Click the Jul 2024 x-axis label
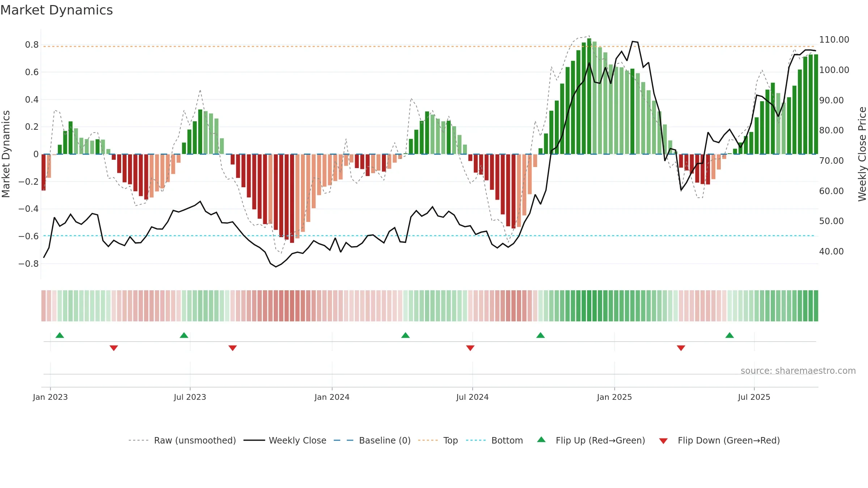The height and width of the screenshot is (488, 868). (x=472, y=397)
